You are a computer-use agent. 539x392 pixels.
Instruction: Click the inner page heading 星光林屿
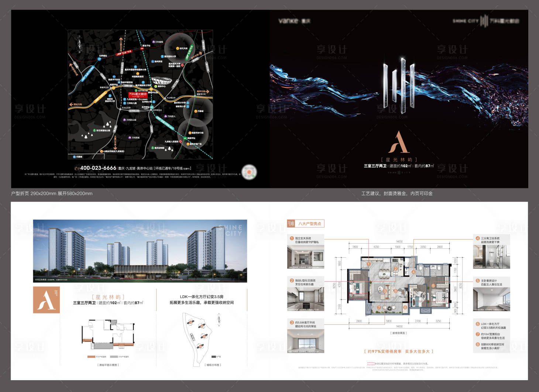pyautogui.click(x=108, y=297)
